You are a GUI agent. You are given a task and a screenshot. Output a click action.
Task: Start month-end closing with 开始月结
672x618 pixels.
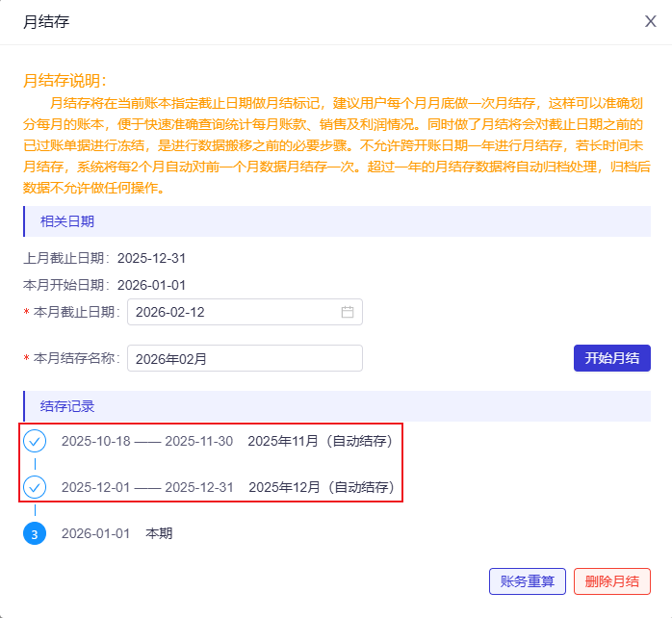coord(612,358)
